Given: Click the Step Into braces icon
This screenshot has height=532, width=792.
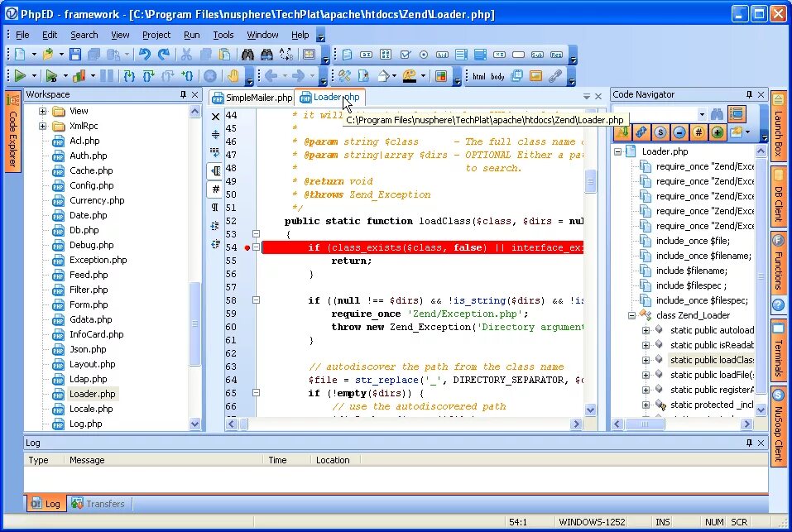Looking at the screenshot, I should pyautogui.click(x=129, y=76).
